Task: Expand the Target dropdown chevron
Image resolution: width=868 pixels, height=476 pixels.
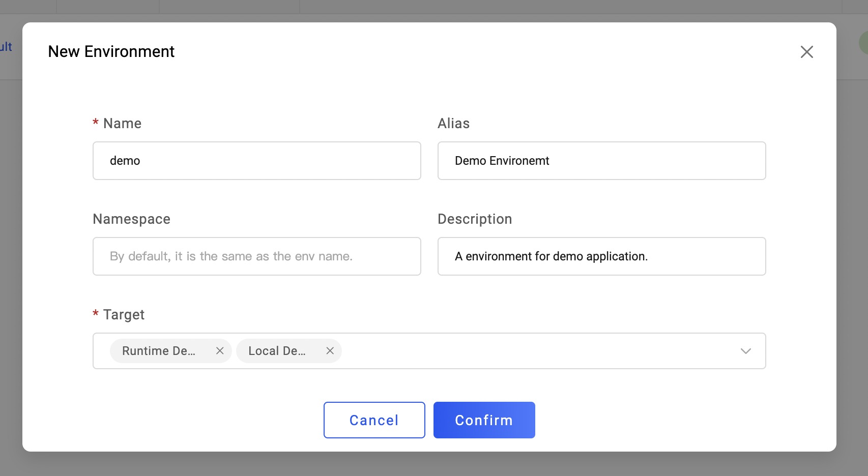Action: click(x=745, y=351)
